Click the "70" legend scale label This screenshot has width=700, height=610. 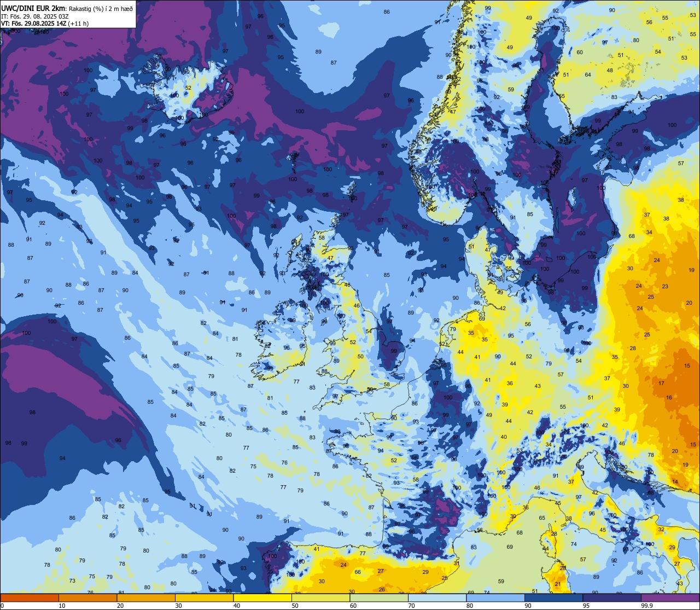pos(412,606)
